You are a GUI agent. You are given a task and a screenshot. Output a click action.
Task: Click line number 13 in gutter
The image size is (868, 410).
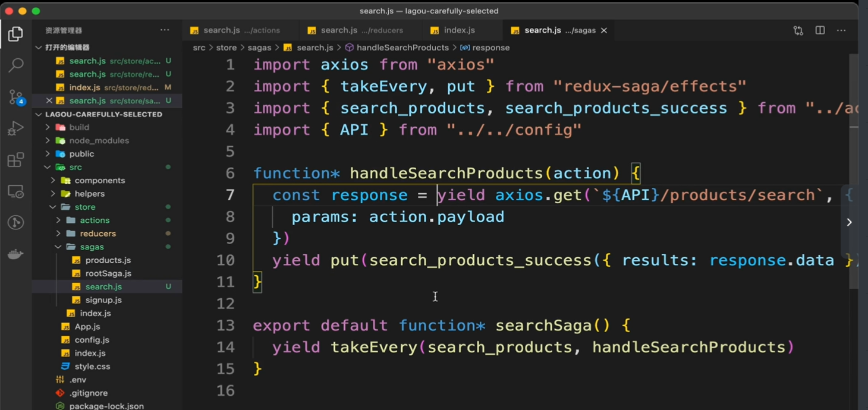point(225,326)
